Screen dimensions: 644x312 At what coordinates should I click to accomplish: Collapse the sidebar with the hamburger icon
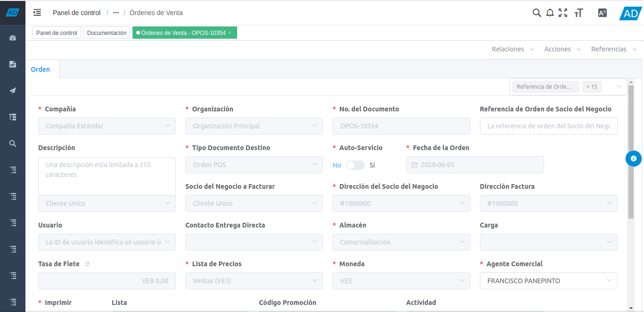37,13
